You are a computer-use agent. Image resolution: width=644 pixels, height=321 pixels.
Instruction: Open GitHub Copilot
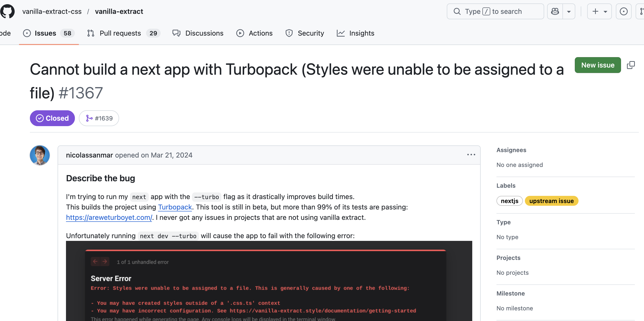point(555,11)
